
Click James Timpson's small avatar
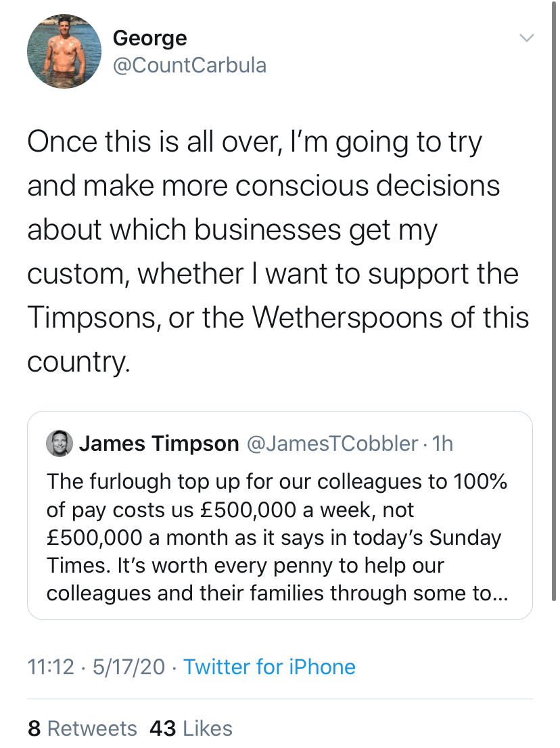(59, 443)
